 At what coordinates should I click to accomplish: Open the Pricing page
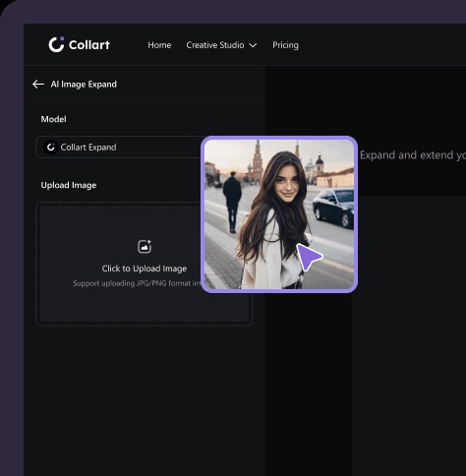pos(285,45)
